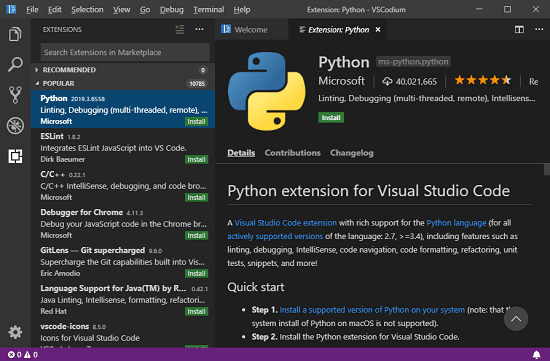This screenshot has width=550, height=361.
Task: Open the File menu
Action: click(x=32, y=9)
